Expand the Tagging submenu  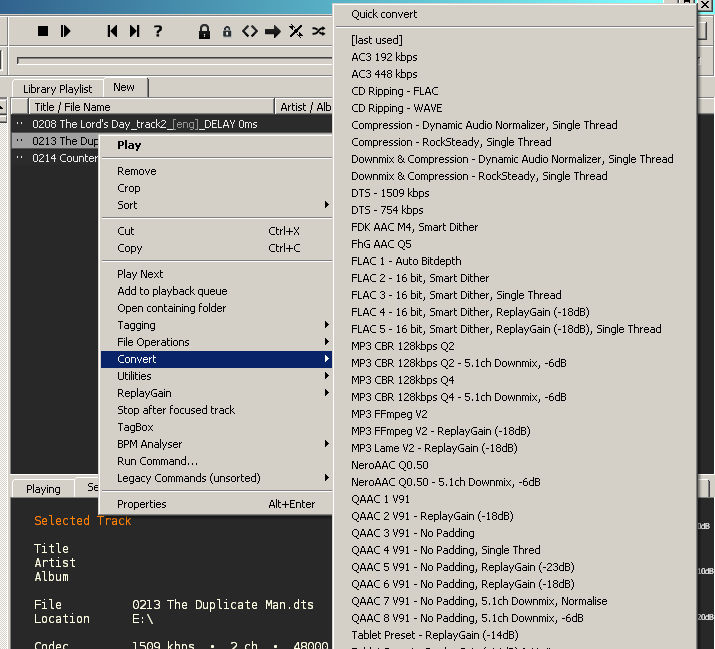click(216, 325)
